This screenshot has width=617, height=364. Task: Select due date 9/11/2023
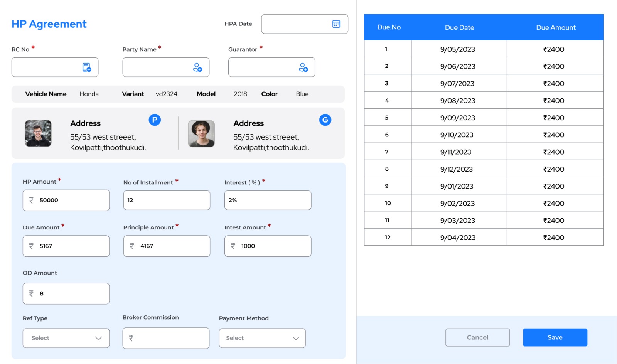point(456,152)
